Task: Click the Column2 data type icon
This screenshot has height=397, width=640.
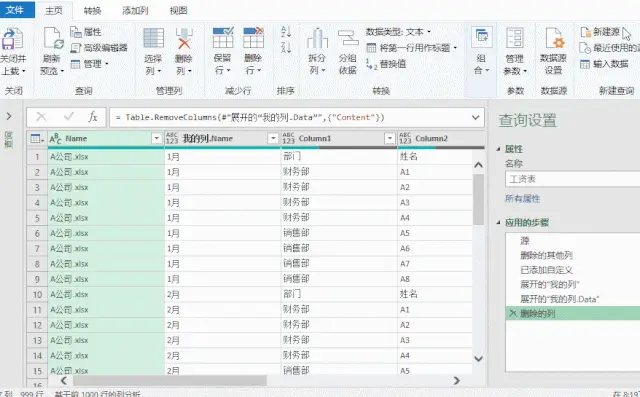Action: pyautogui.click(x=405, y=139)
